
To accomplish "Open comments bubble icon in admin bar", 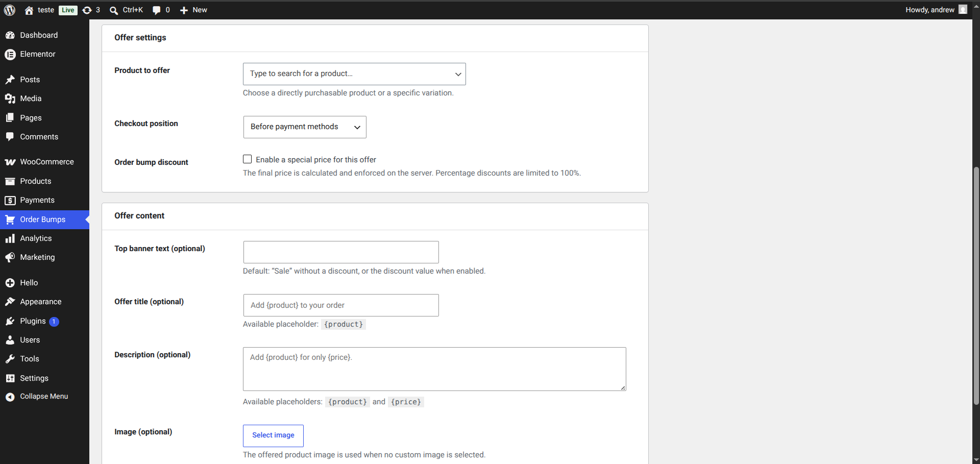I will (156, 10).
